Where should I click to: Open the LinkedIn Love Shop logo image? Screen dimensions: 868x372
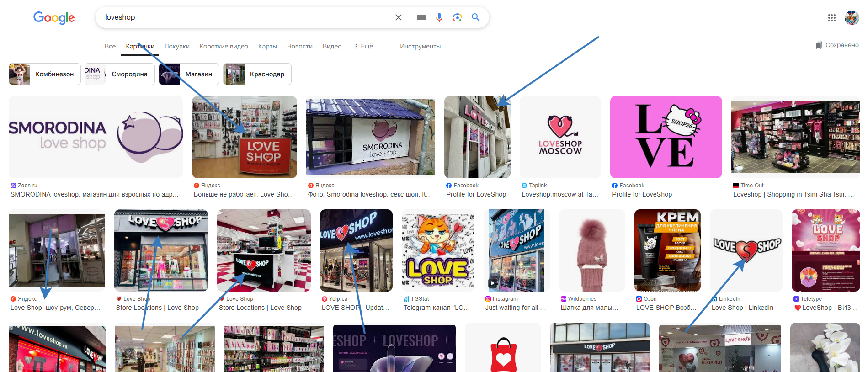746,250
